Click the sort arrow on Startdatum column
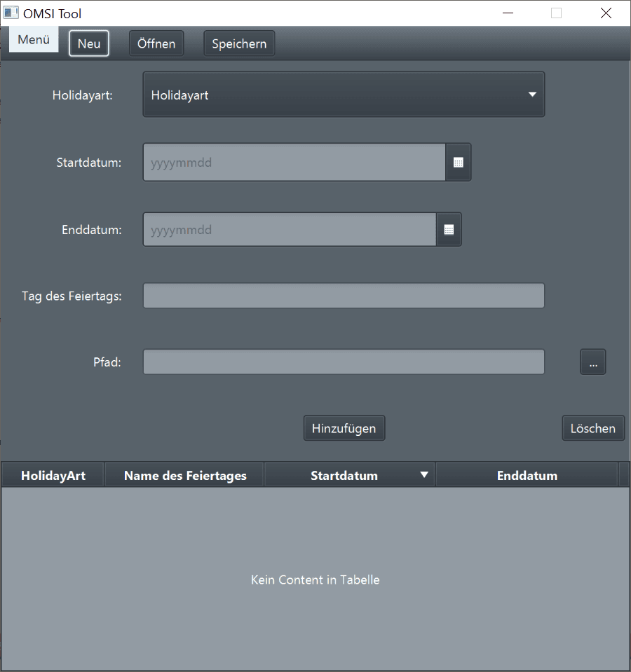This screenshot has width=631, height=672. pyautogui.click(x=423, y=475)
